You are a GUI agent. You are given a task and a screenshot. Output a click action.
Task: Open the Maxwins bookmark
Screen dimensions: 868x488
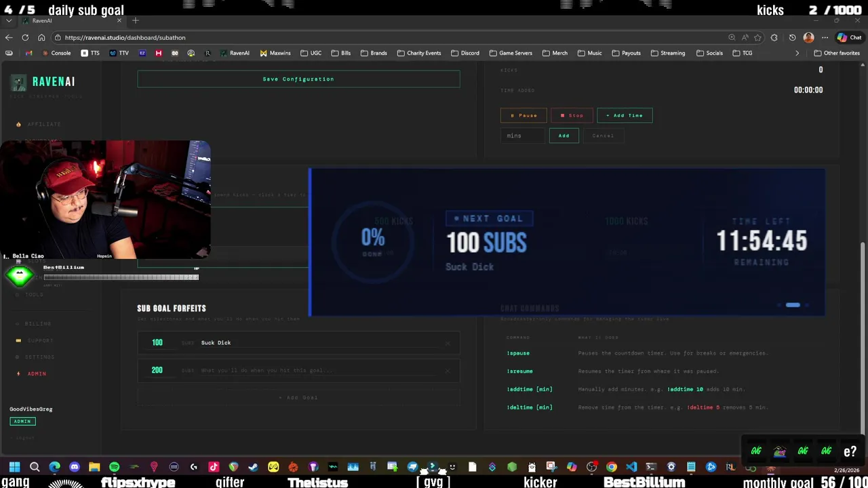click(x=275, y=53)
